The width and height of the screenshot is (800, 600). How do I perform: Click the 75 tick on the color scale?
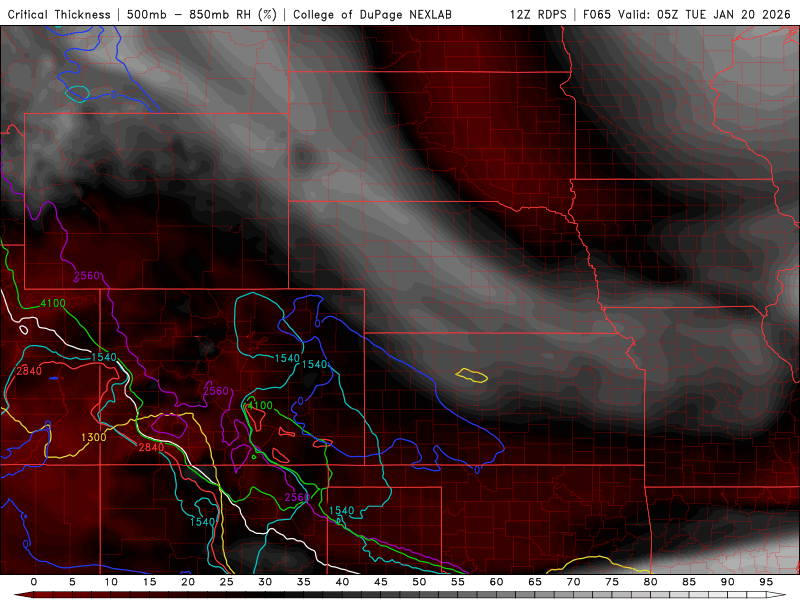tap(612, 582)
